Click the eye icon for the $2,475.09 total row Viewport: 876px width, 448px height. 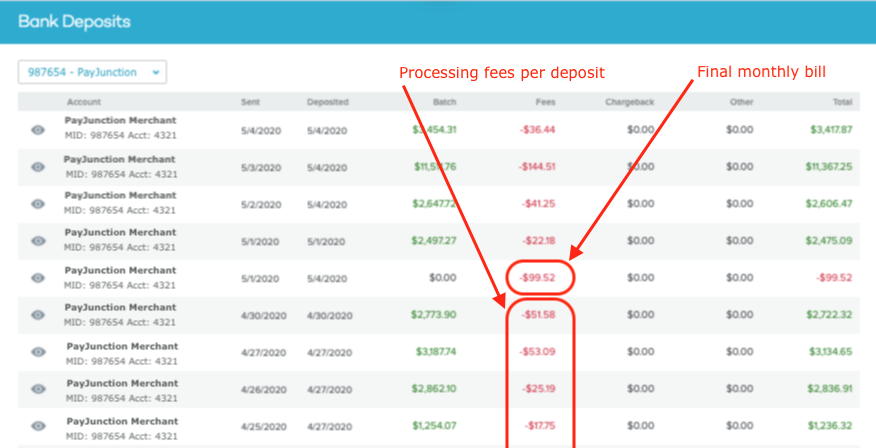(x=38, y=241)
